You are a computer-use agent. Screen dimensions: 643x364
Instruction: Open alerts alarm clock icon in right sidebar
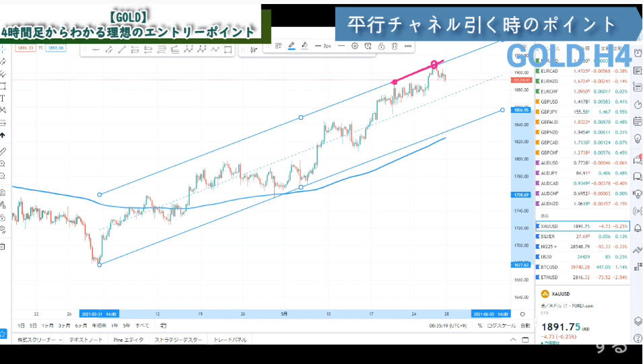638,53
